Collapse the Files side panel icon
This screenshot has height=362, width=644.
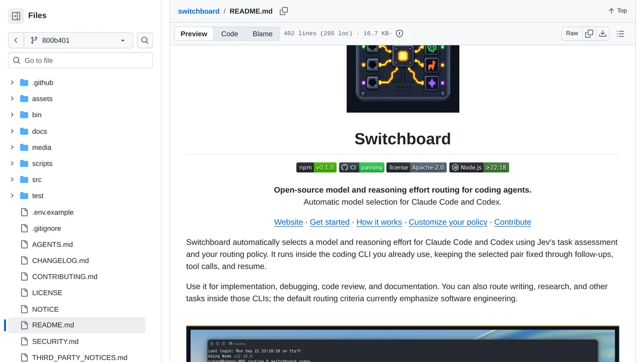click(x=16, y=16)
